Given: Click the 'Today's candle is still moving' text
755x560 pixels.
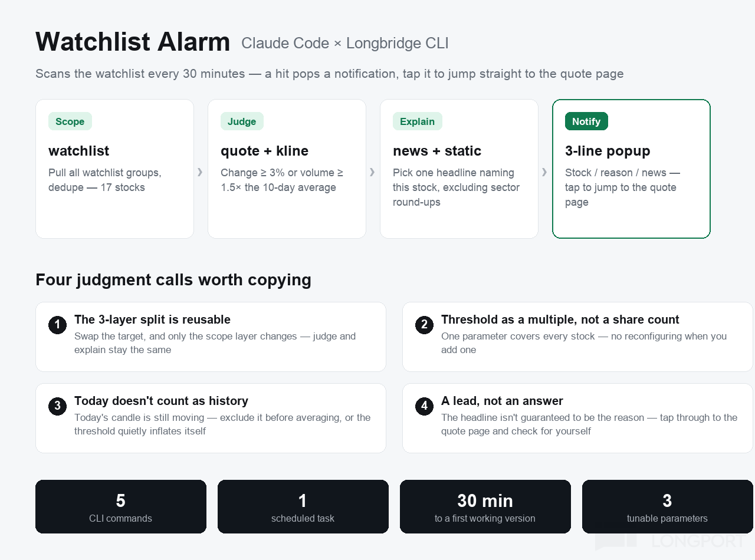Looking at the screenshot, I should [222, 424].
